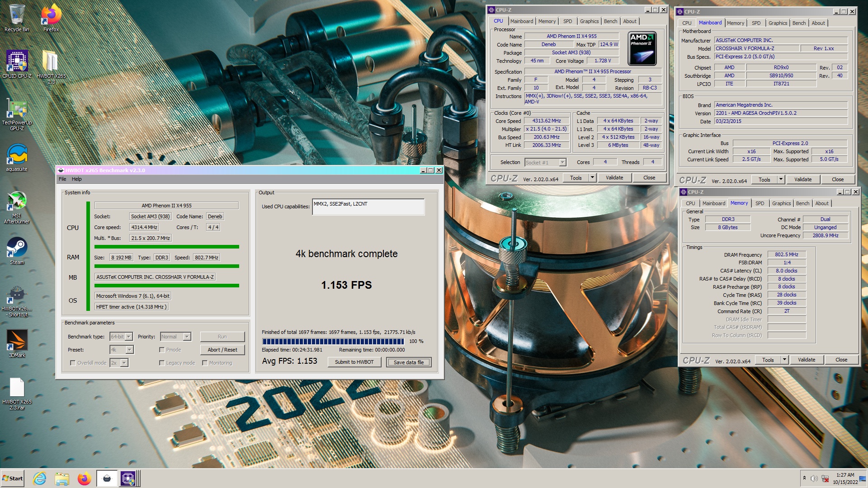The height and width of the screenshot is (488, 868).
Task: Click the Show desktop button on the taskbar
Action: pyautogui.click(x=863, y=479)
